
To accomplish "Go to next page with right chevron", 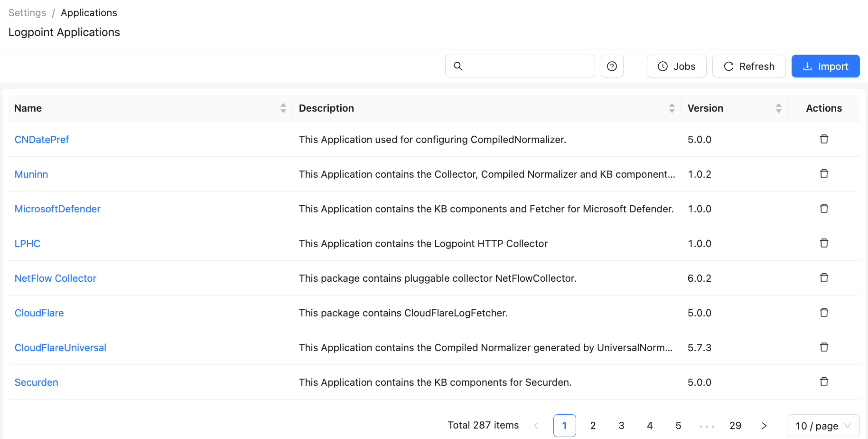I will (764, 426).
